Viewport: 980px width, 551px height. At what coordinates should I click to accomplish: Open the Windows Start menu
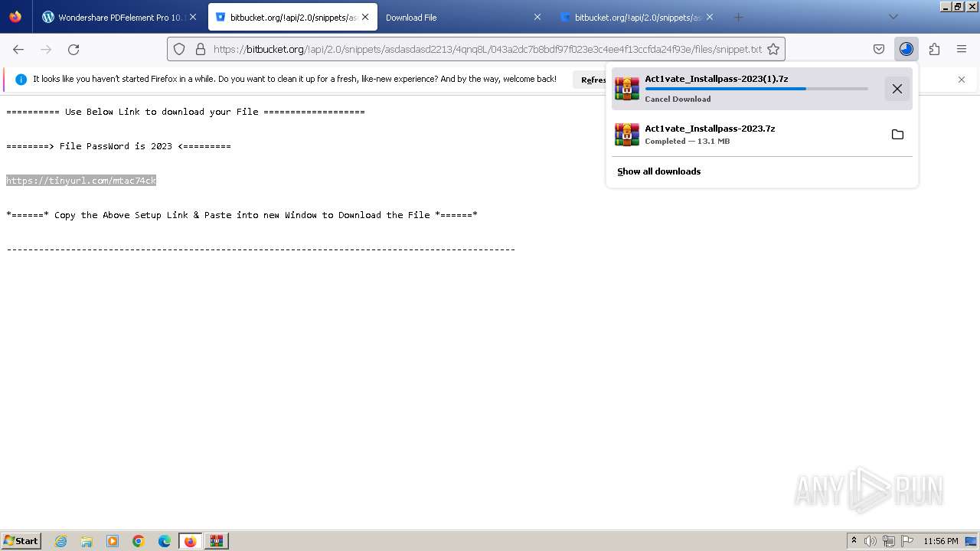[x=21, y=541]
